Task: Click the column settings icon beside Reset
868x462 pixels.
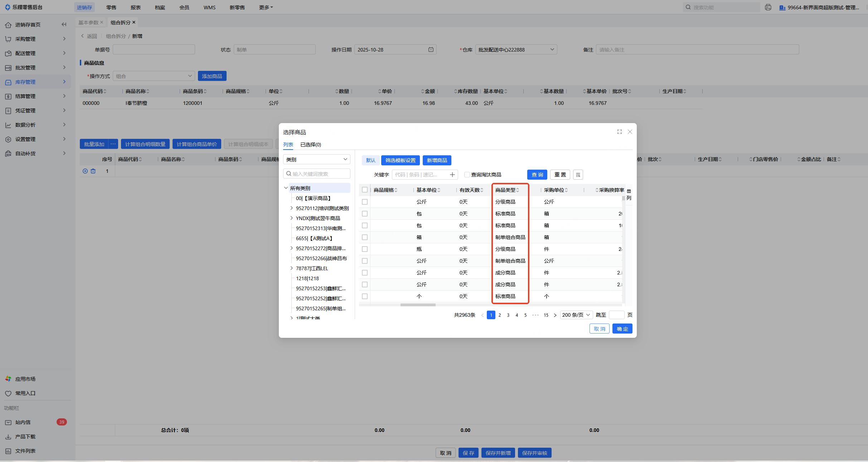Action: point(578,175)
